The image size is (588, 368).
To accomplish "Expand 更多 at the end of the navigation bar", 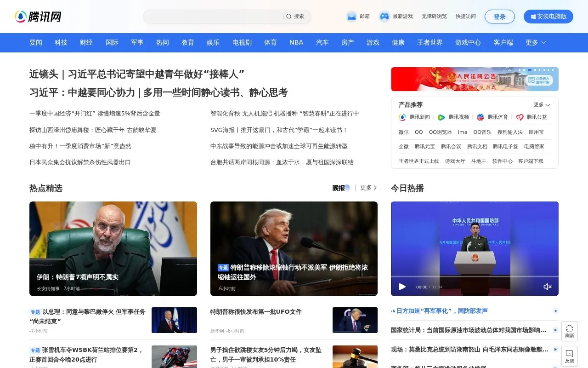I will pos(535,42).
